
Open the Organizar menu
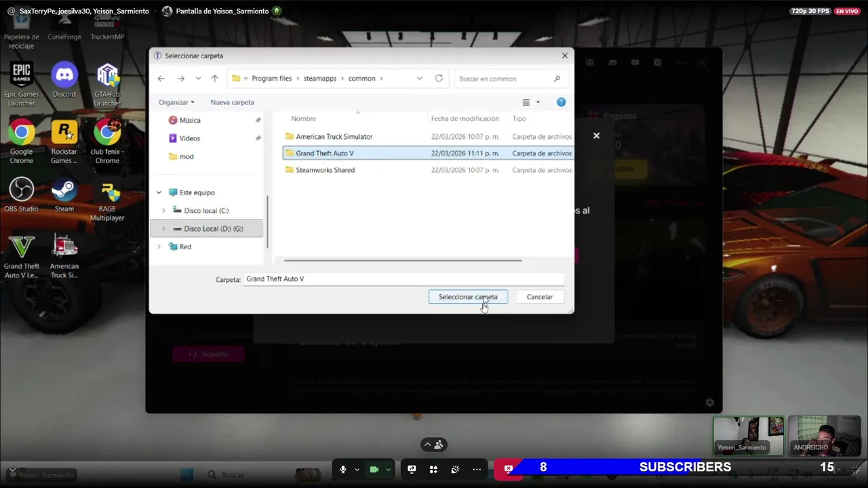pyautogui.click(x=176, y=102)
